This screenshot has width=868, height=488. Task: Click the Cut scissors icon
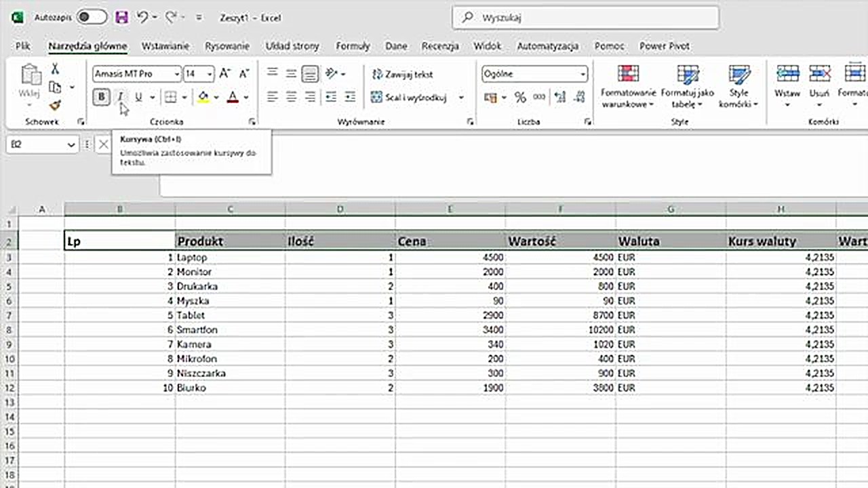55,69
